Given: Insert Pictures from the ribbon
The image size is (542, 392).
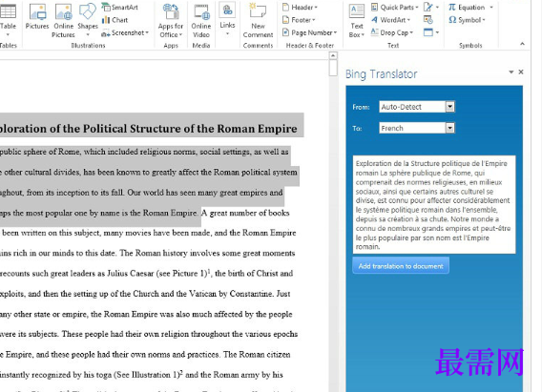Looking at the screenshot, I should pyautogui.click(x=37, y=16).
